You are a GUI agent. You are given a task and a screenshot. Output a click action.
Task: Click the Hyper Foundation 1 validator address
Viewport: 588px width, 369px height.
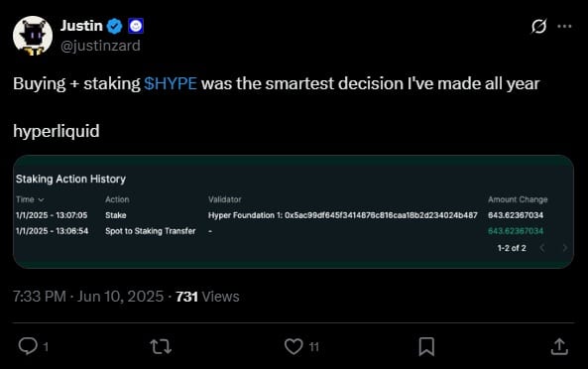coord(343,215)
